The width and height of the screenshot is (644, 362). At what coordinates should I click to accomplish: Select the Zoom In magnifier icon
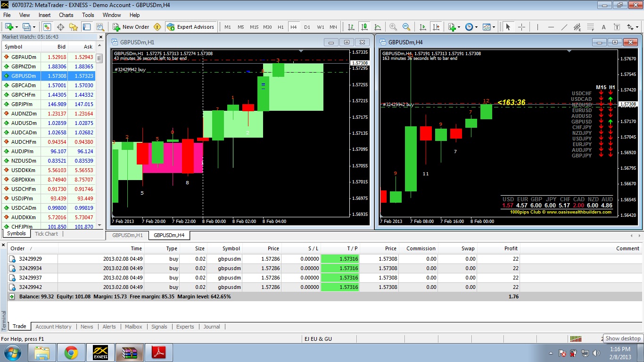(x=393, y=27)
